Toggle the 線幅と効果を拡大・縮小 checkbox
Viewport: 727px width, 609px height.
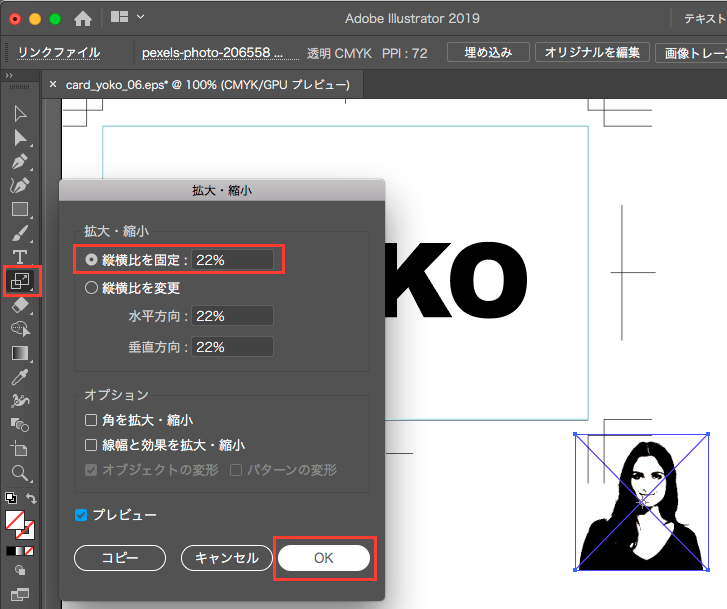coord(92,445)
